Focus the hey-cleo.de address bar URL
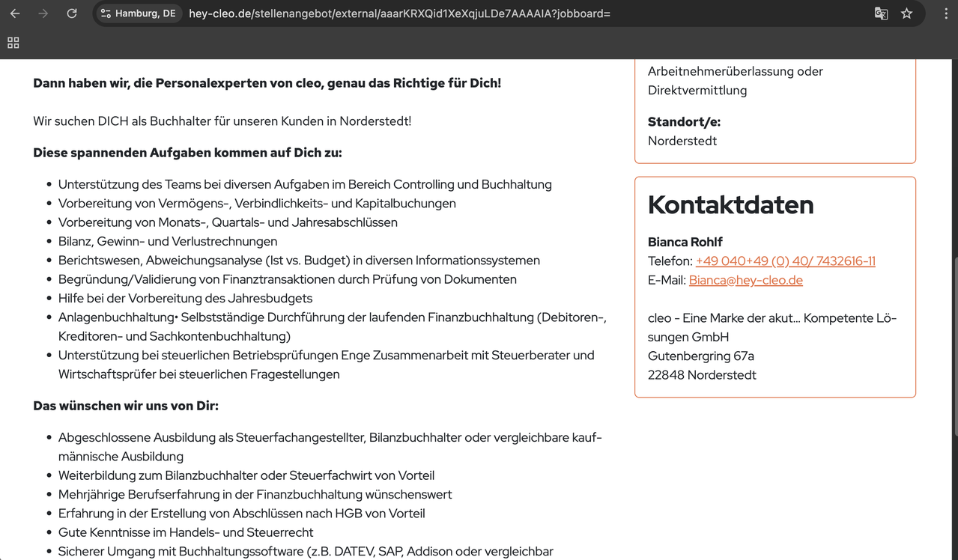The width and height of the screenshot is (958, 560). [399, 13]
